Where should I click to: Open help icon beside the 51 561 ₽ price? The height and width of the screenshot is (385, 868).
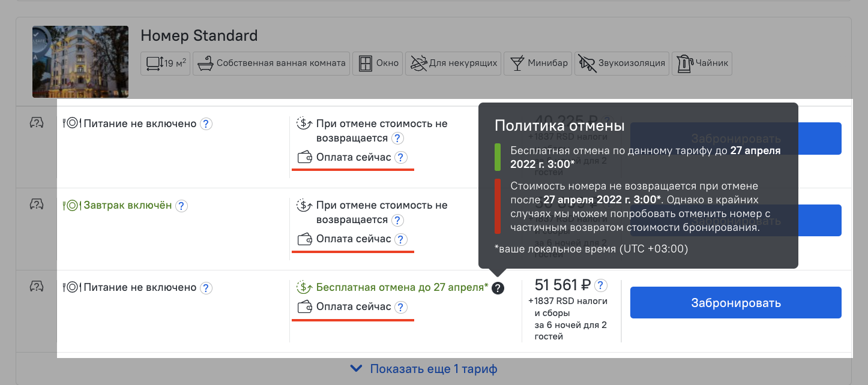tap(601, 285)
